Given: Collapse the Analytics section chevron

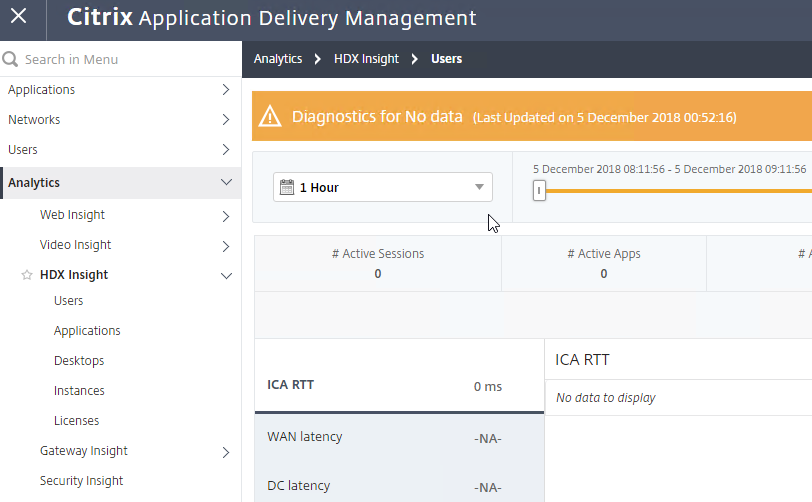Looking at the screenshot, I should click(226, 182).
